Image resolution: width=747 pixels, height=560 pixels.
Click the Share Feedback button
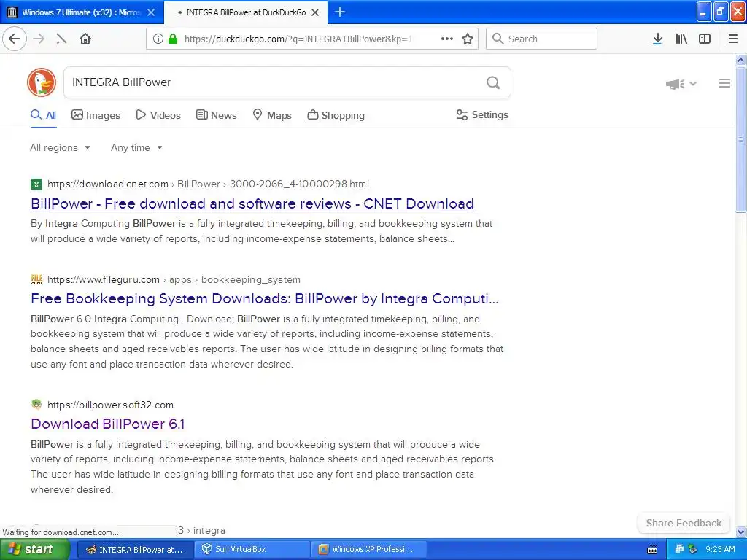click(684, 523)
